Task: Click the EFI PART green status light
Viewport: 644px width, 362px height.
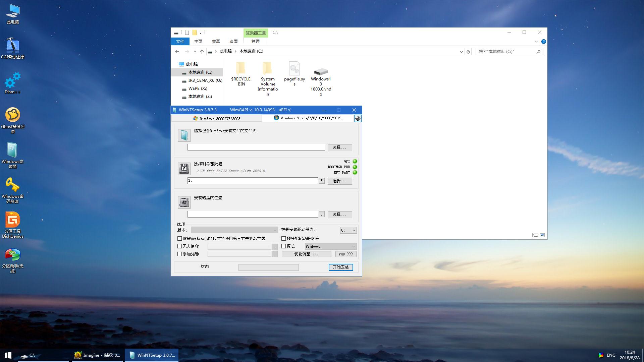Action: click(355, 173)
